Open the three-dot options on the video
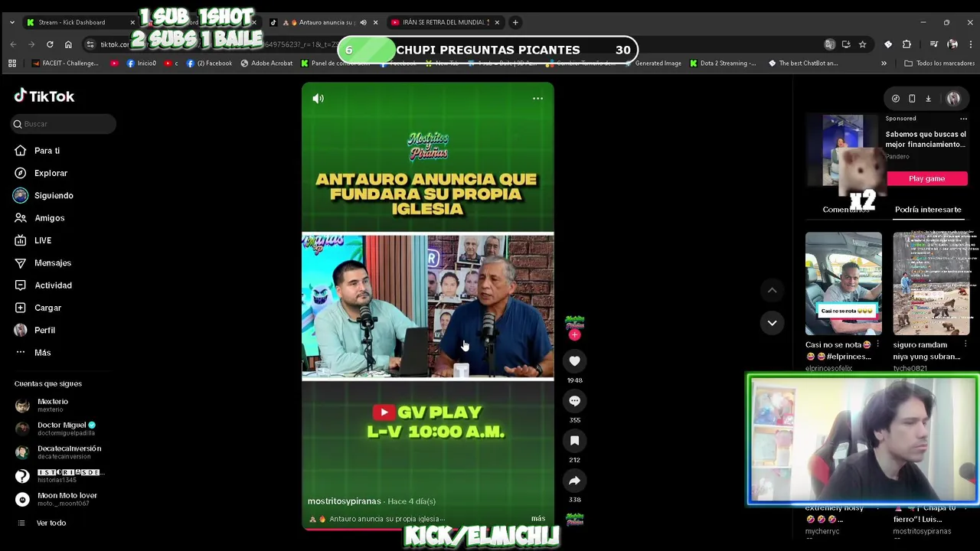 (x=537, y=98)
